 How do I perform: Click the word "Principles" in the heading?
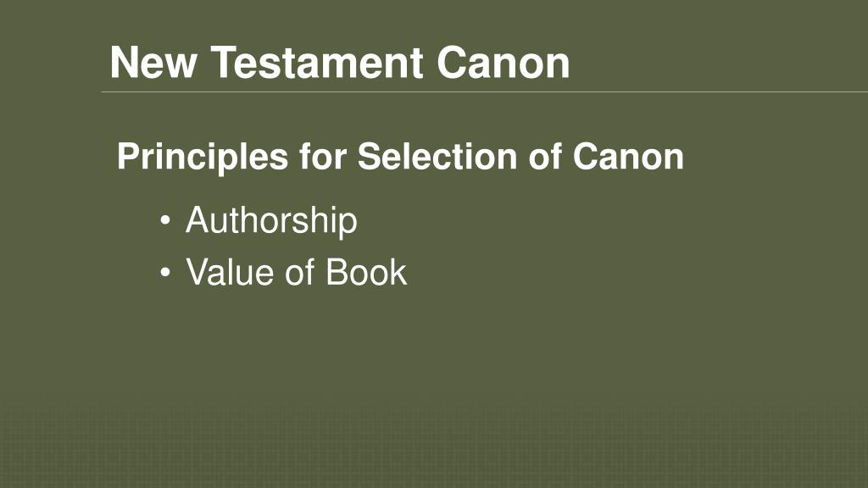coord(203,157)
